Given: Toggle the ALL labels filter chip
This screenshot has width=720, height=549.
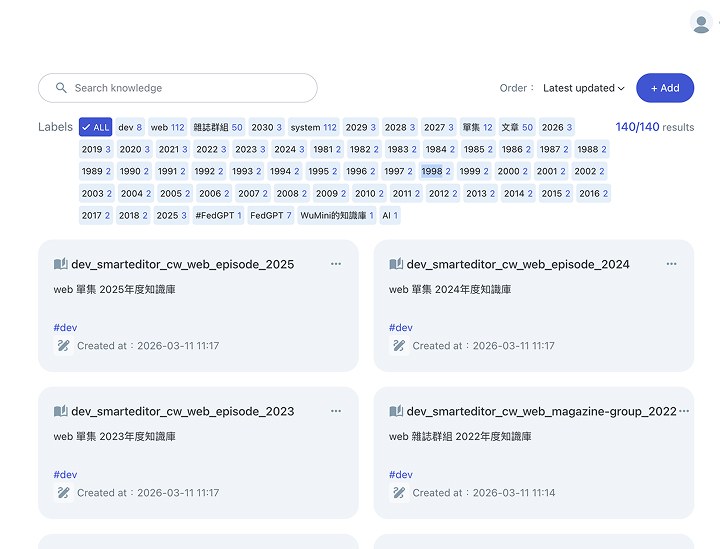Looking at the screenshot, I should tap(96, 127).
